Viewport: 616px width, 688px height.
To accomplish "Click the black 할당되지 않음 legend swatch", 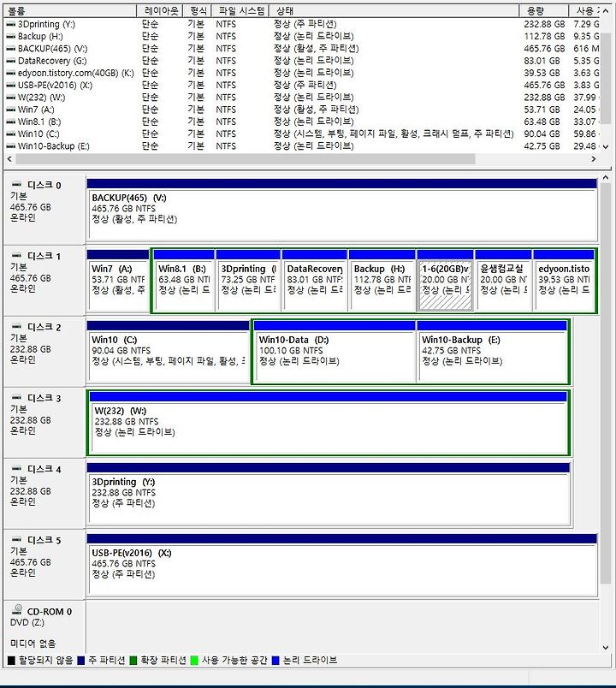I will [x=11, y=661].
